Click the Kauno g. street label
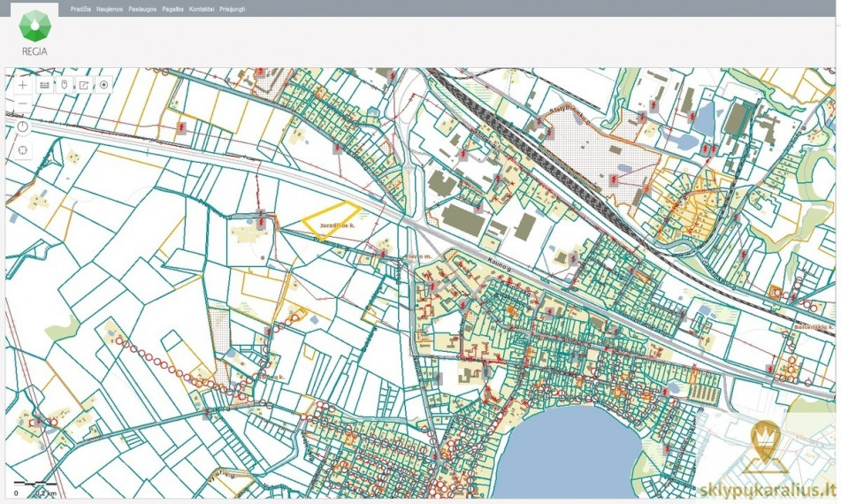The height and width of the screenshot is (504, 841). 500,265
